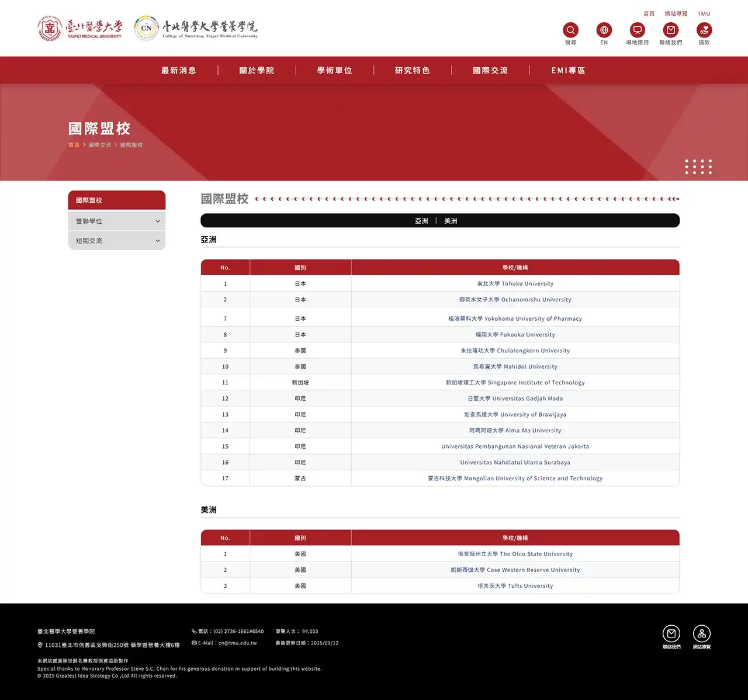Open the footer sitemap icon

tap(701, 634)
